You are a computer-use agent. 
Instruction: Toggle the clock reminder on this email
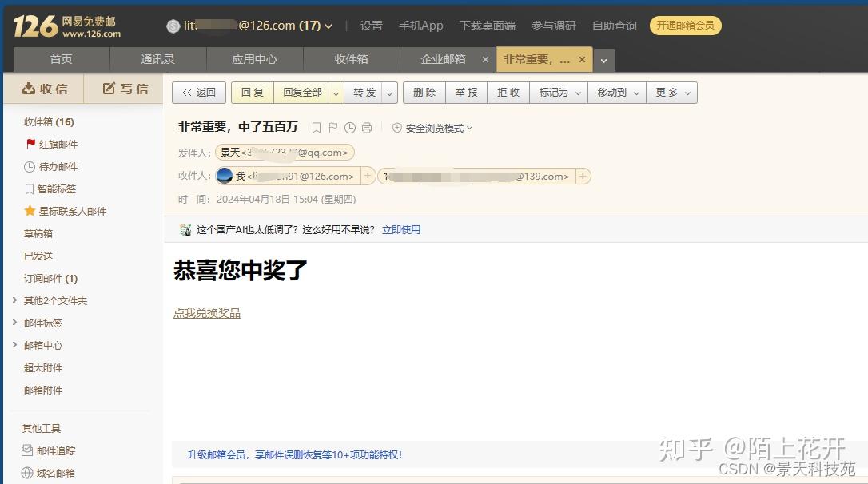pyautogui.click(x=349, y=127)
